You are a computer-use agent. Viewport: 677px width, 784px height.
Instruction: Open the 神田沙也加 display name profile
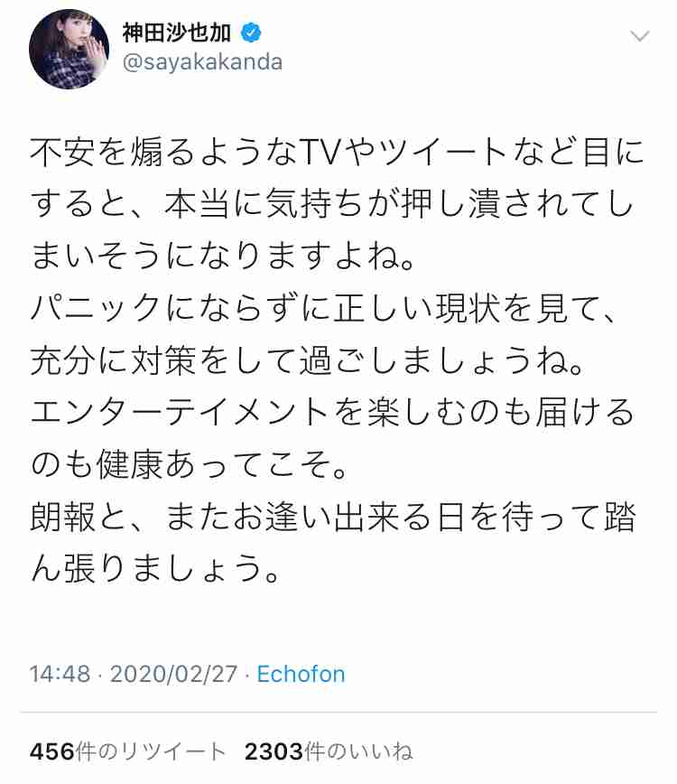[177, 33]
